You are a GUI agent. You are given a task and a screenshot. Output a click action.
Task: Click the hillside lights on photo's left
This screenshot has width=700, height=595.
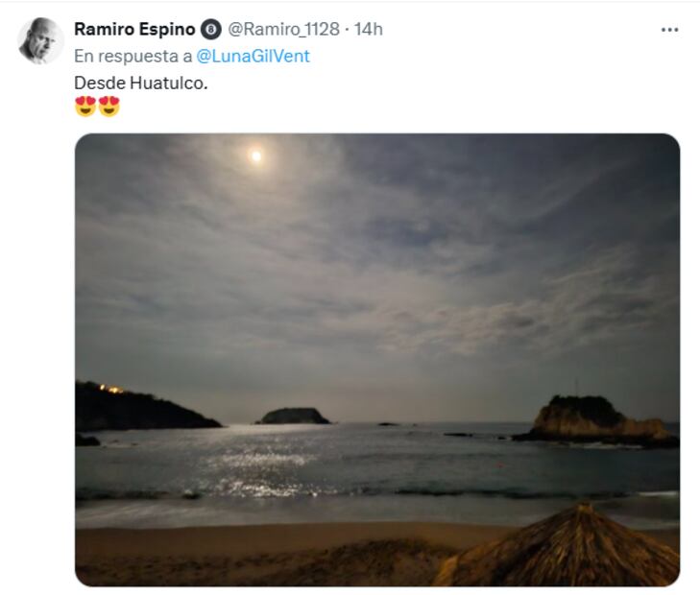(111, 389)
